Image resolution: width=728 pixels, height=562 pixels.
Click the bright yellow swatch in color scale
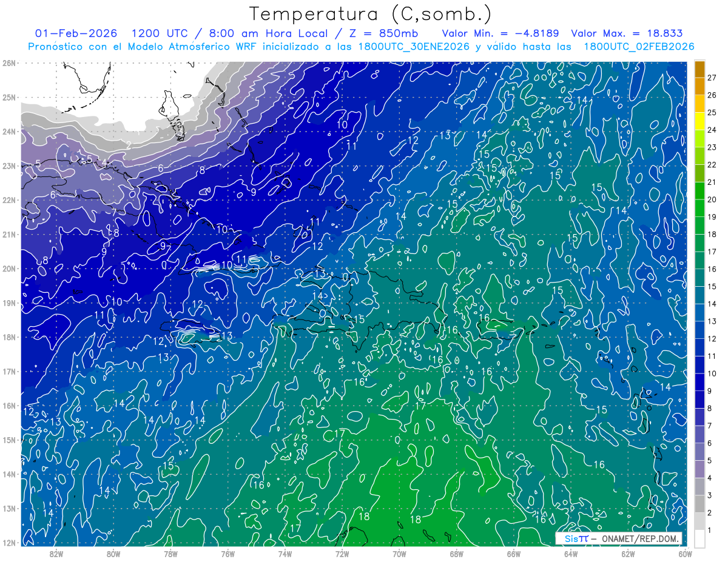click(699, 121)
